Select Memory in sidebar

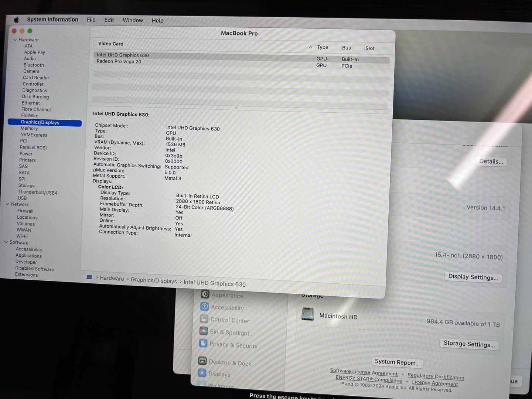(29, 129)
